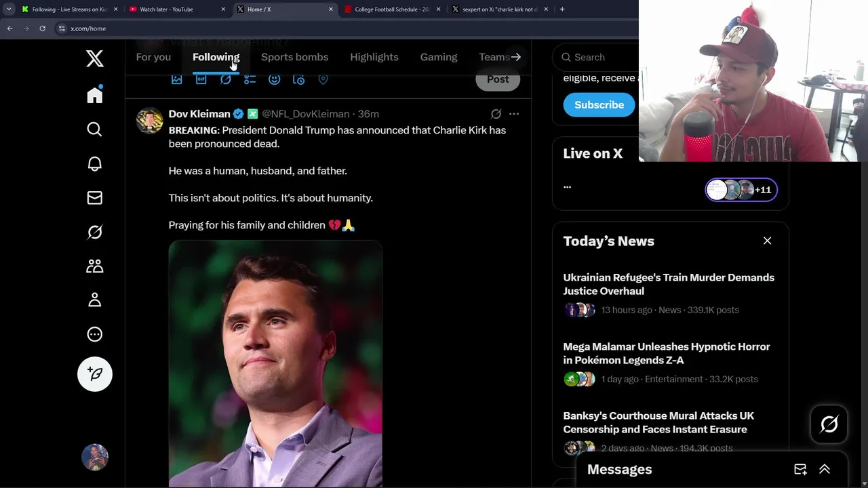Image resolution: width=868 pixels, height=488 pixels.
Task: Open the Ukrainian Refugee's Train Murder story
Action: (x=669, y=284)
